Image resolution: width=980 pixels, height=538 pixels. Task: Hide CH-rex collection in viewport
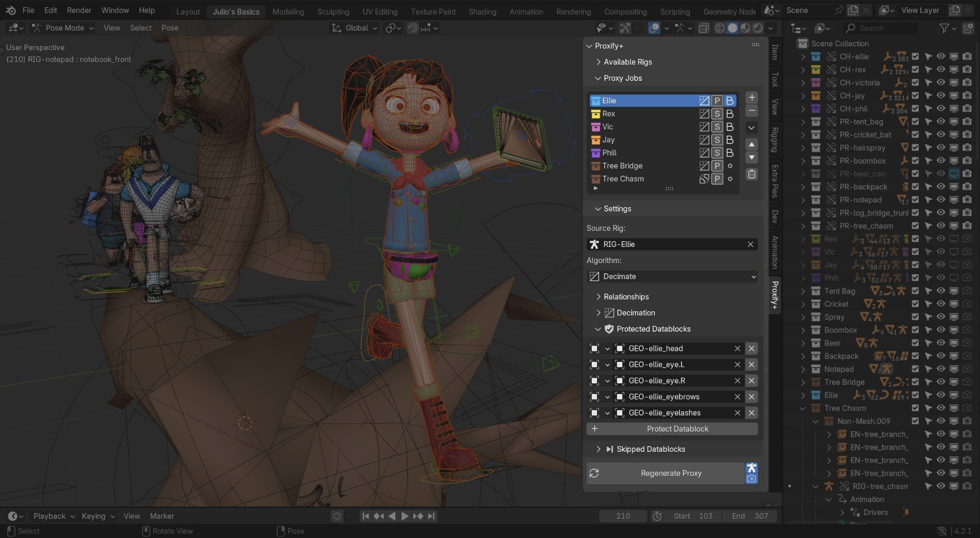[x=941, y=69]
